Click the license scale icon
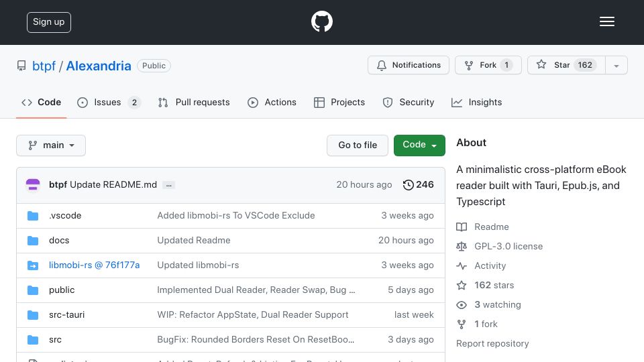Image resolution: width=644 pixels, height=362 pixels. [x=462, y=246]
